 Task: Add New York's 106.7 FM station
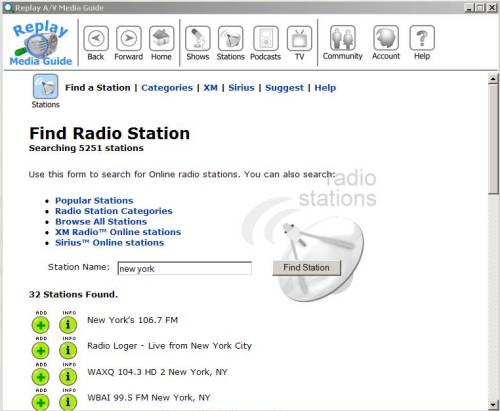click(x=41, y=325)
